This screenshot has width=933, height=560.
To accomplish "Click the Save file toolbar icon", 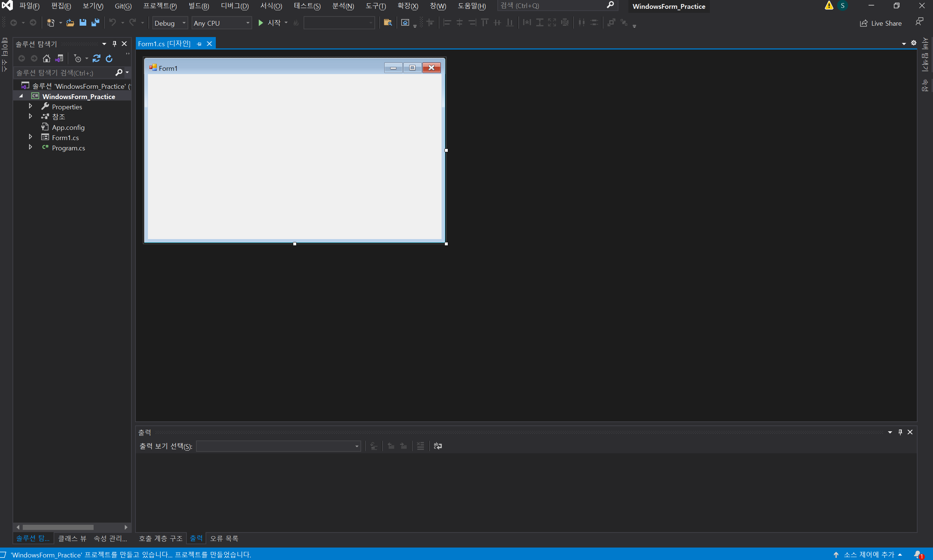I will [83, 23].
